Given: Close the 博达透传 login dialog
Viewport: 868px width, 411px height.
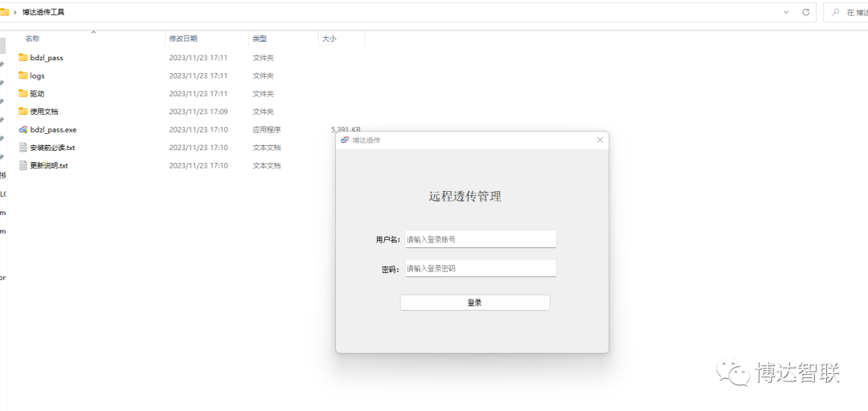Looking at the screenshot, I should 600,140.
